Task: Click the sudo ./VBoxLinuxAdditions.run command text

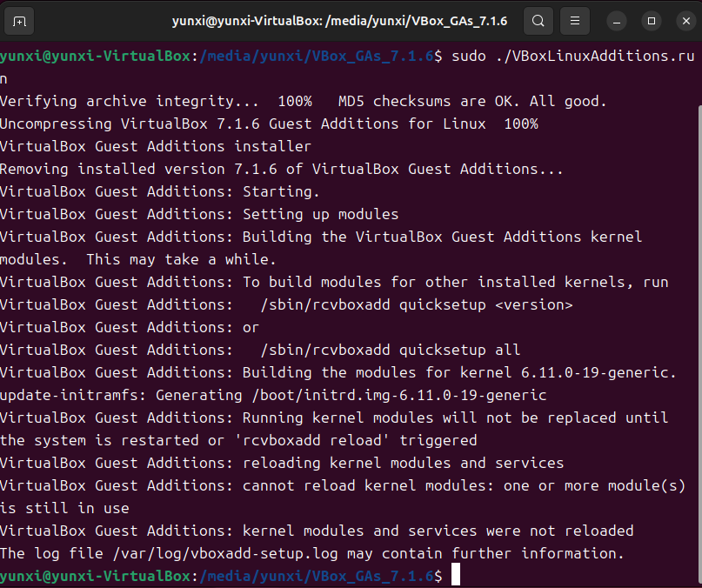Action: pyautogui.click(x=572, y=57)
